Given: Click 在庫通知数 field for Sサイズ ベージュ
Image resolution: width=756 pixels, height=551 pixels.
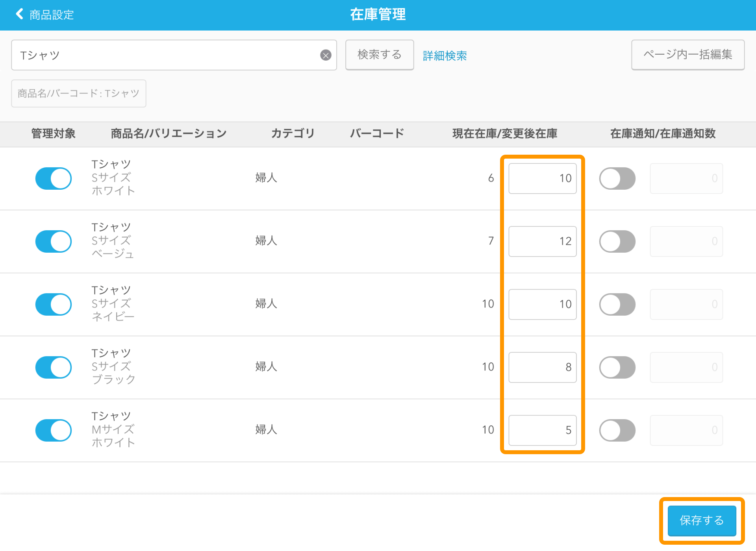Looking at the screenshot, I should click(x=686, y=241).
